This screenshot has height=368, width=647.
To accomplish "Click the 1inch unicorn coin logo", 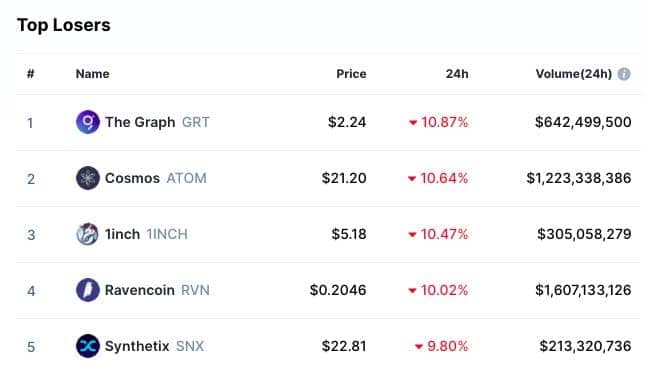I will coord(87,234).
